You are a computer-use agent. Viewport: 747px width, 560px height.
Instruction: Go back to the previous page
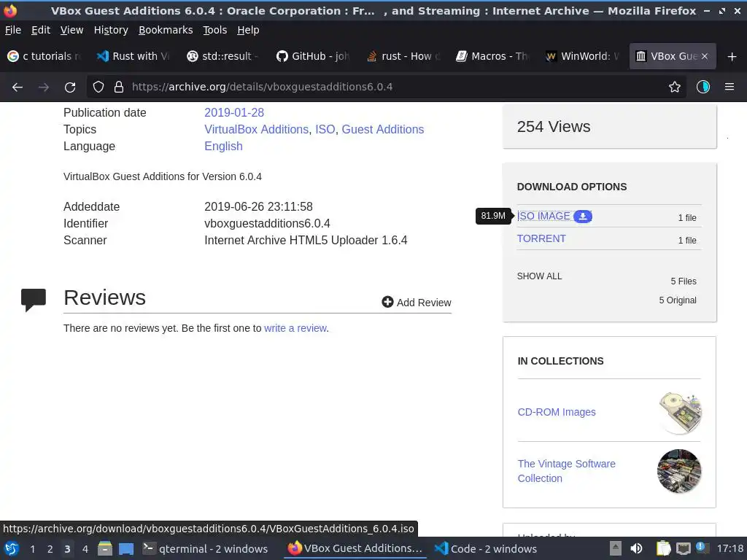click(x=18, y=87)
